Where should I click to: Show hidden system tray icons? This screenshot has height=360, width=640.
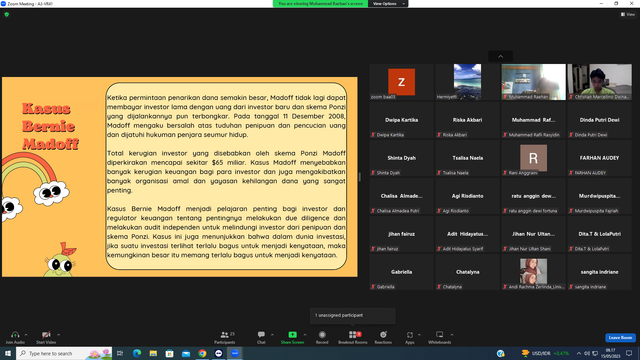(x=579, y=353)
